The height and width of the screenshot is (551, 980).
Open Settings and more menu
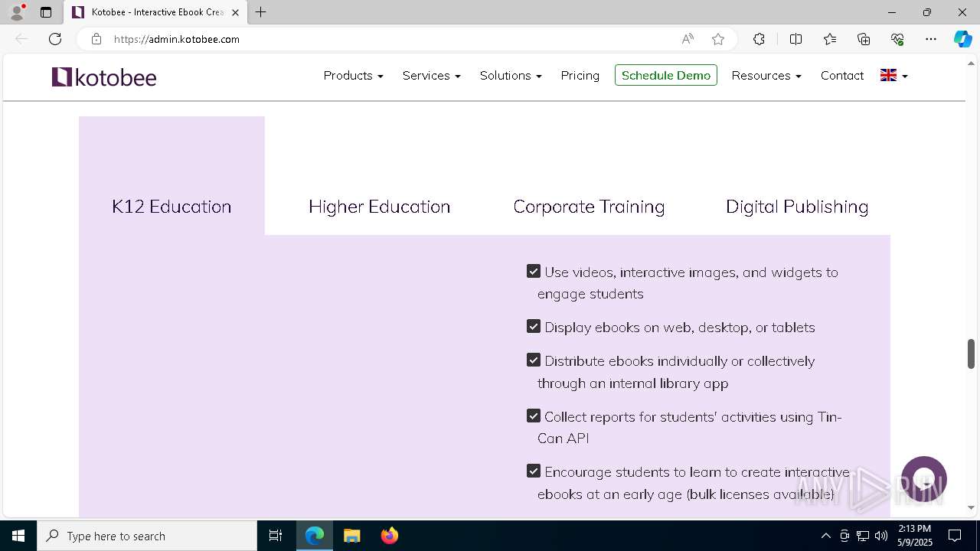point(931,39)
